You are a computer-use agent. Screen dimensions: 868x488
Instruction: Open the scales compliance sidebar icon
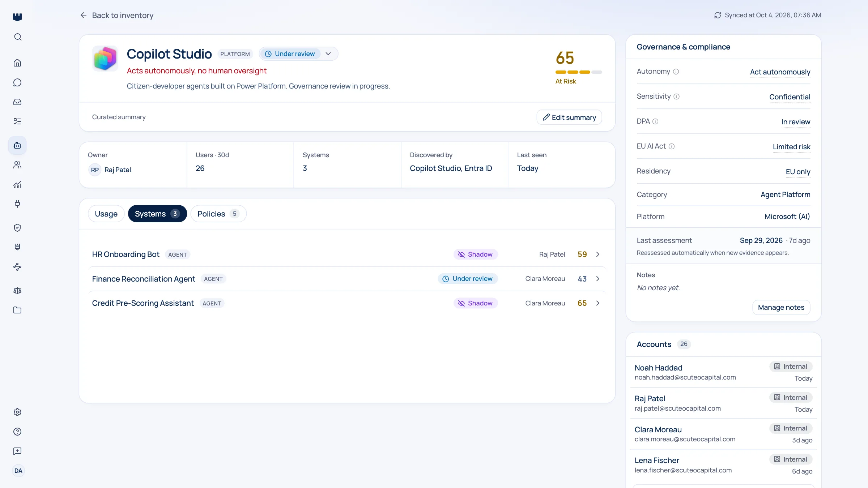pyautogui.click(x=17, y=291)
